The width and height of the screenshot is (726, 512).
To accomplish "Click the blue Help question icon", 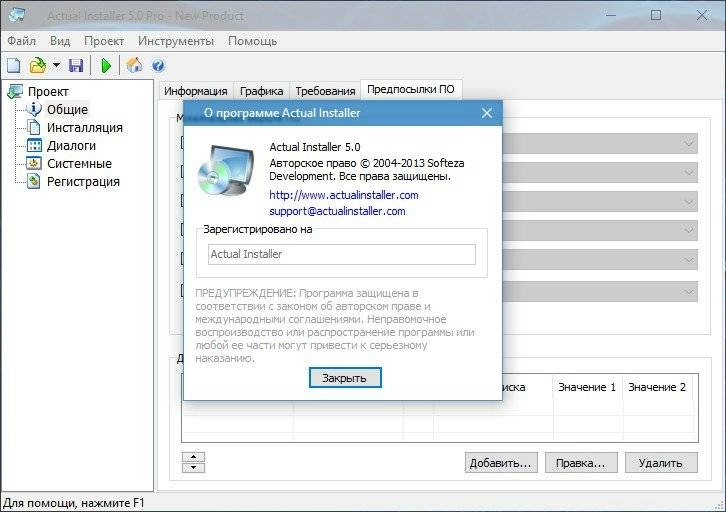I will pyautogui.click(x=158, y=66).
